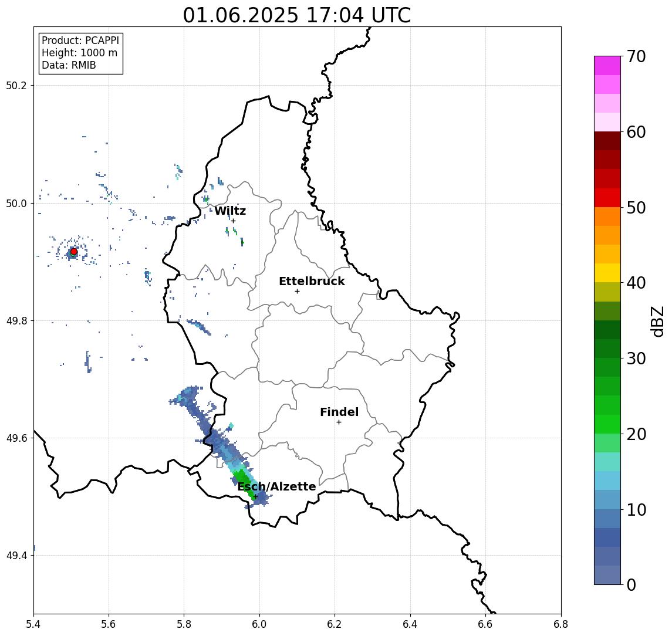This screenshot has height=636, width=672.
Task: Click the title '01.06.2025 17:04 UTC'
Action: (x=297, y=15)
